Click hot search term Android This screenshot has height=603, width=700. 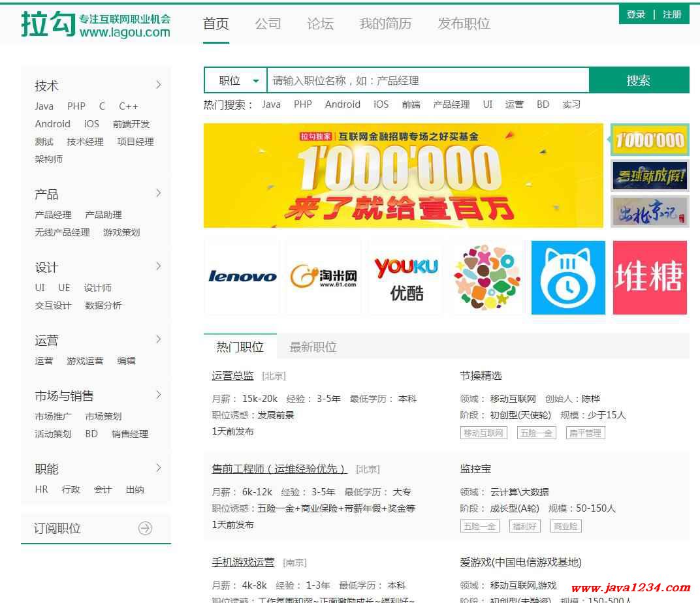click(342, 104)
